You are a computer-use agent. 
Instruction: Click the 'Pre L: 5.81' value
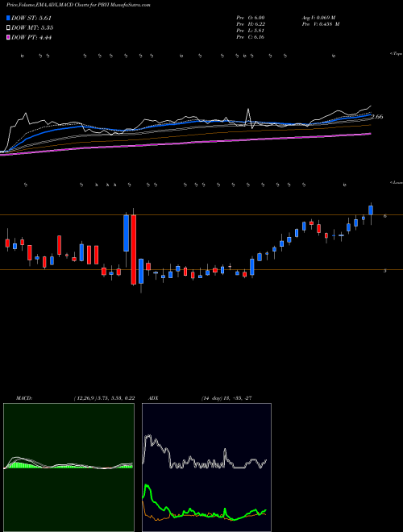tap(251, 31)
